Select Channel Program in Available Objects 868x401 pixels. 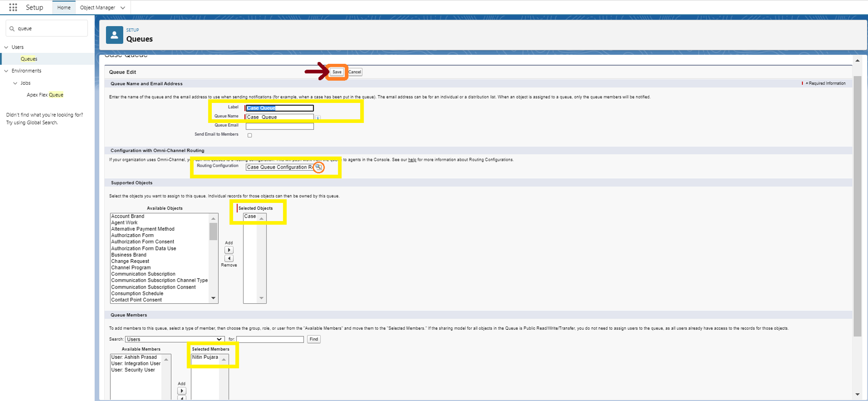[x=131, y=268]
